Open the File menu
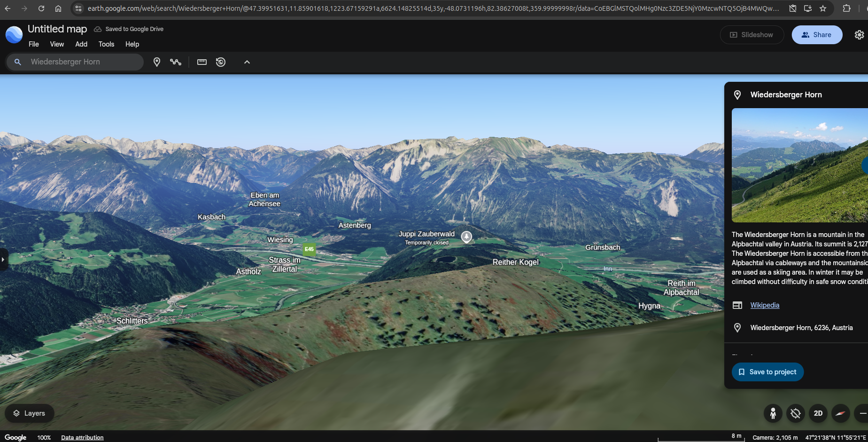This screenshot has height=442, width=868. [33, 44]
